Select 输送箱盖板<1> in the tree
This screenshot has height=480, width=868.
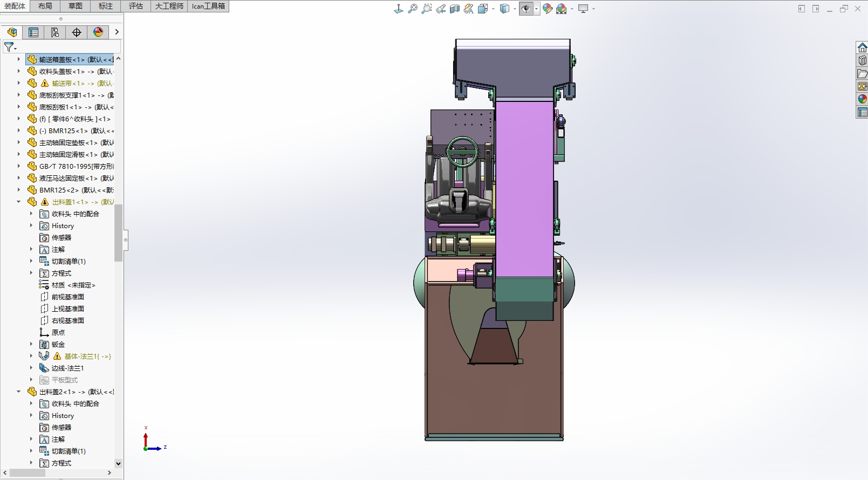70,59
